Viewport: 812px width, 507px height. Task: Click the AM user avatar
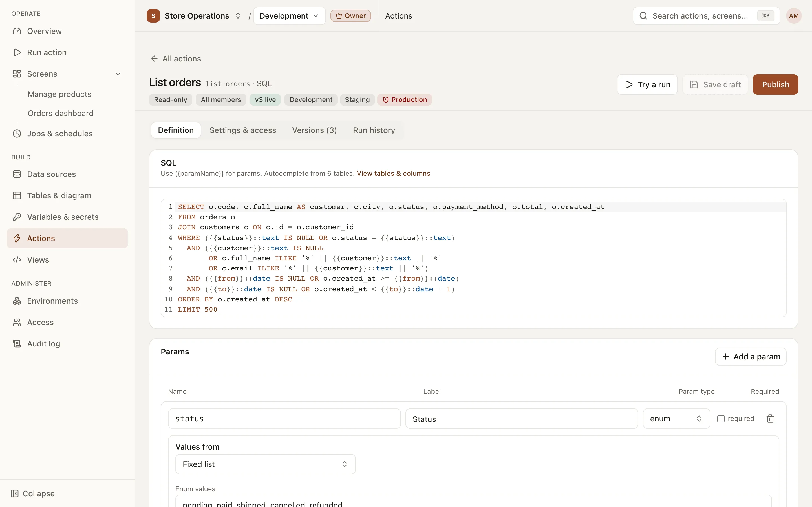pos(794,16)
